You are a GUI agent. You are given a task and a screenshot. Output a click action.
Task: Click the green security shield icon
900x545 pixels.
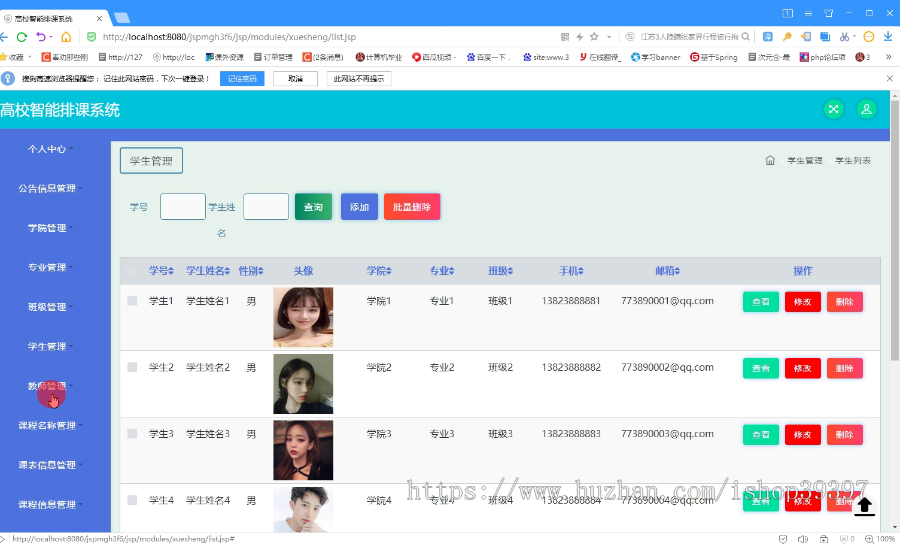tap(91, 37)
